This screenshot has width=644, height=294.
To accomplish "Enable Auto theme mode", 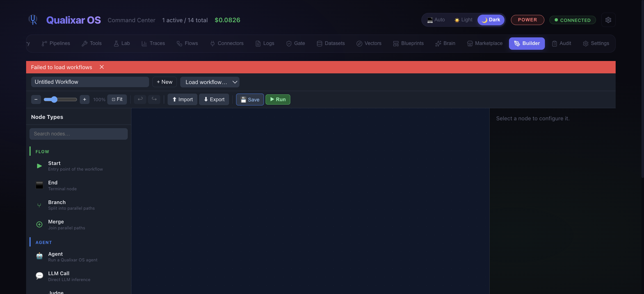I will tap(436, 20).
